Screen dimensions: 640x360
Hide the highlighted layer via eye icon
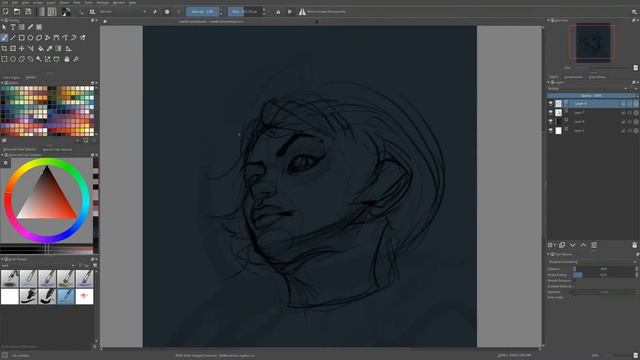[551, 104]
